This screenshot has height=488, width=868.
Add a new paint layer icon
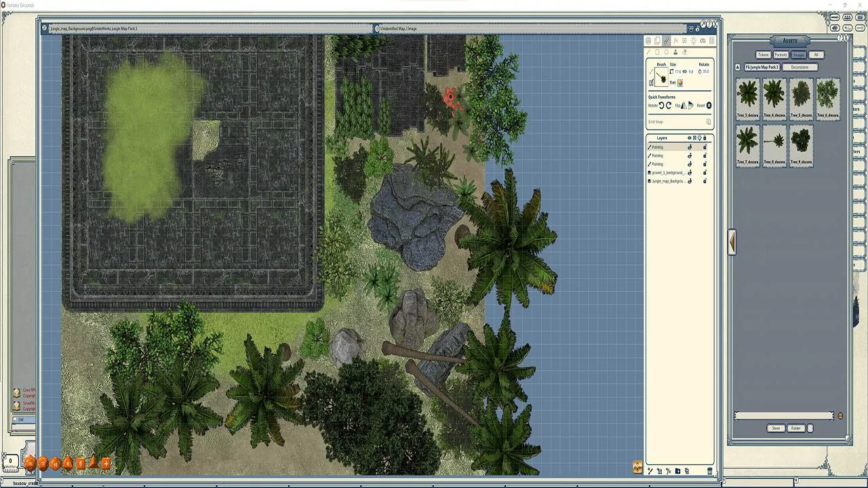650,471
